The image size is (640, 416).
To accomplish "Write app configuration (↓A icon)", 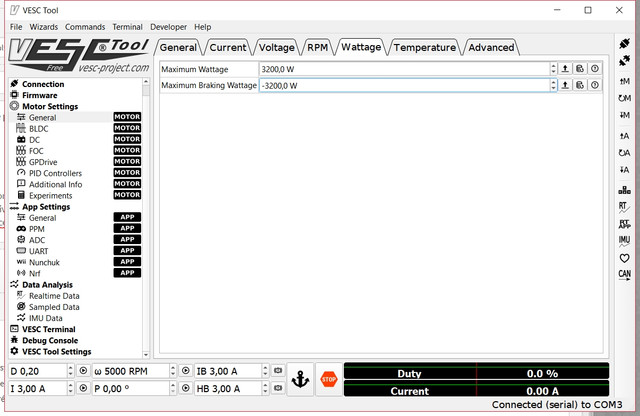I will (x=624, y=170).
